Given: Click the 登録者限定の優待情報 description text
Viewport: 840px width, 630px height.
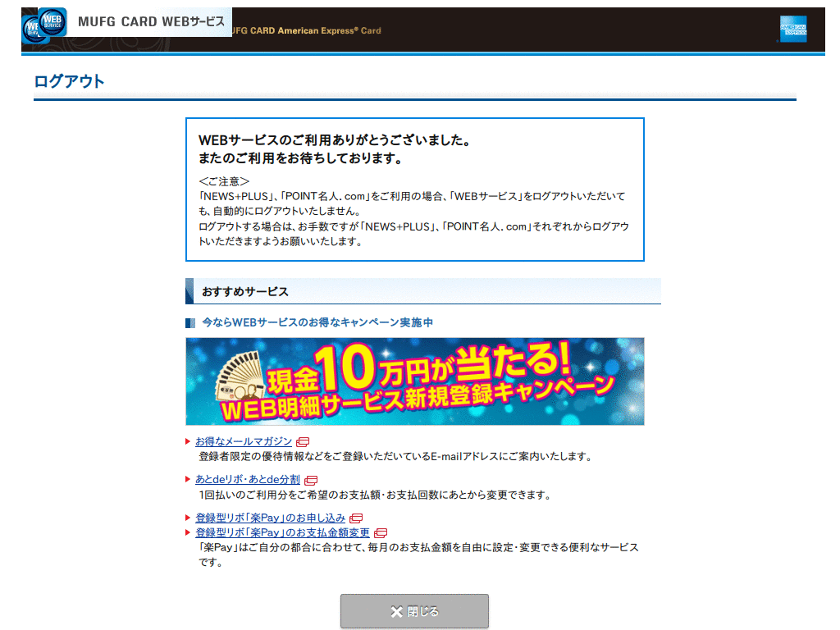Looking at the screenshot, I should pyautogui.click(x=396, y=456).
